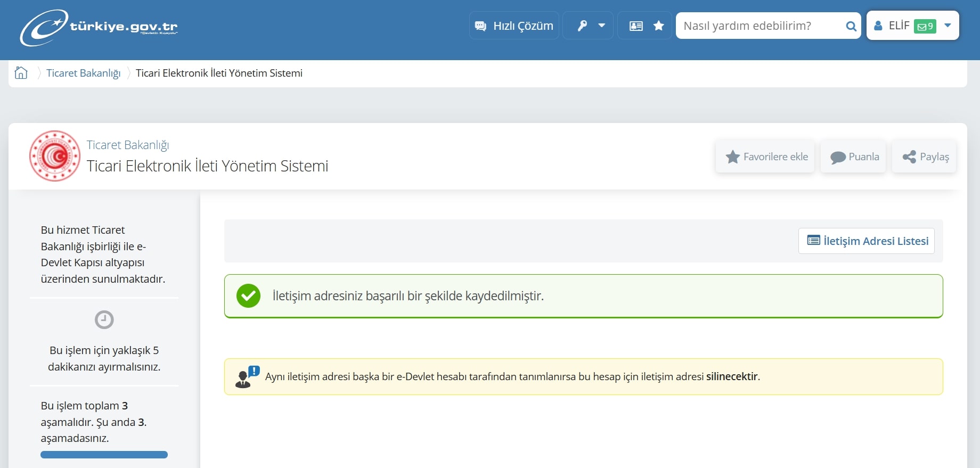Viewport: 980px width, 468px height.
Task: Click the green success checkmark icon
Action: (248, 296)
